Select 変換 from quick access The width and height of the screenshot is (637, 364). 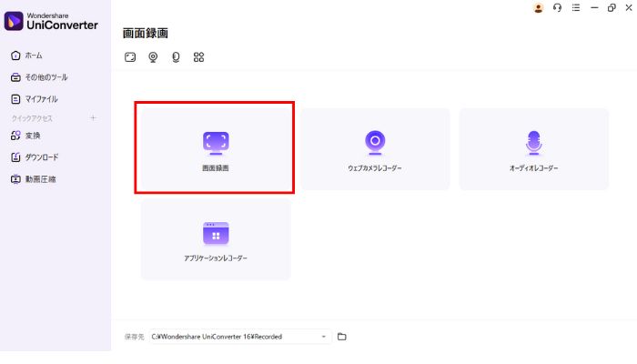click(x=33, y=136)
